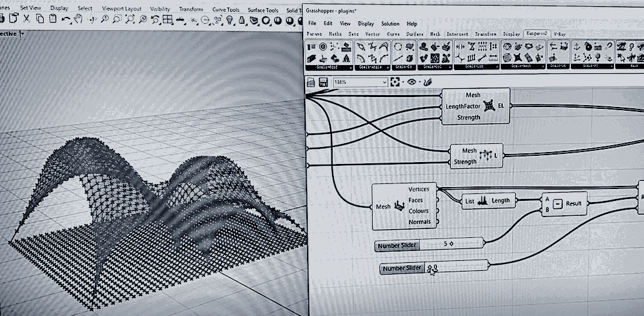Click the anchor icon in Goals-Pt panel
This screenshot has height=316, width=644.
coord(576,46)
